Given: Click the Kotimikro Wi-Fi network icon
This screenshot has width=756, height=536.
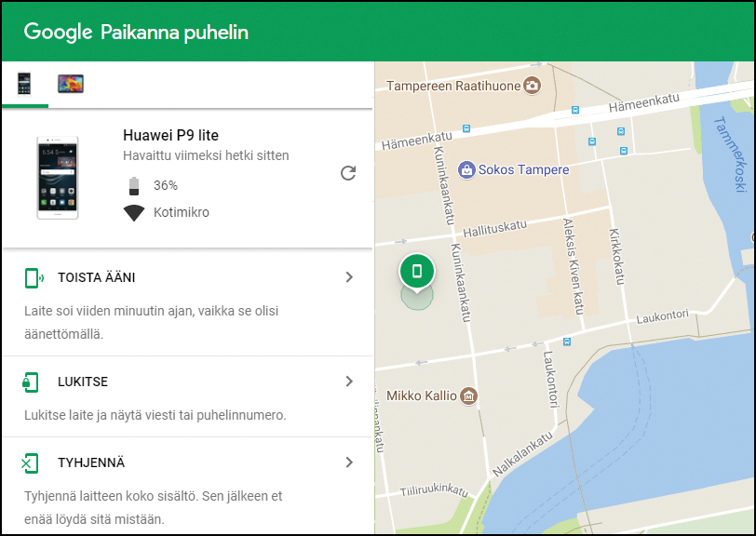Looking at the screenshot, I should pyautogui.click(x=131, y=212).
